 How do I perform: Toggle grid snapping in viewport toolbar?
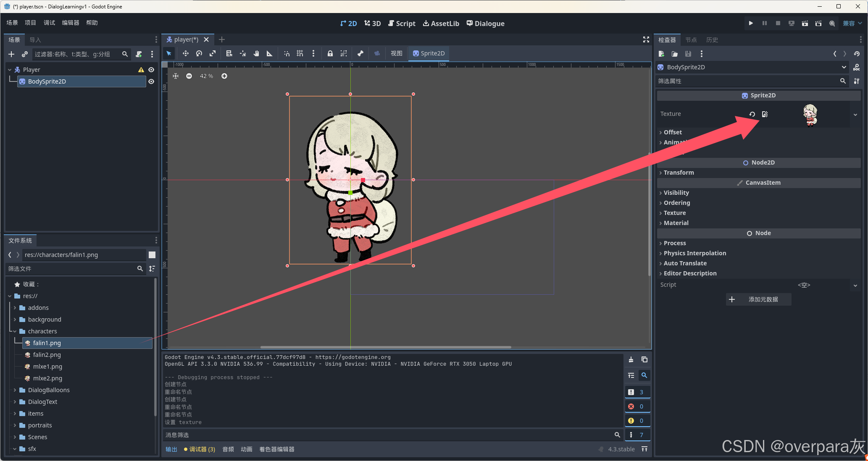300,53
